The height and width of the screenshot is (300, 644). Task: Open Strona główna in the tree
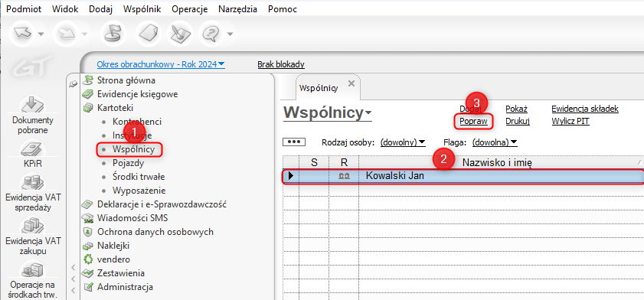126,80
